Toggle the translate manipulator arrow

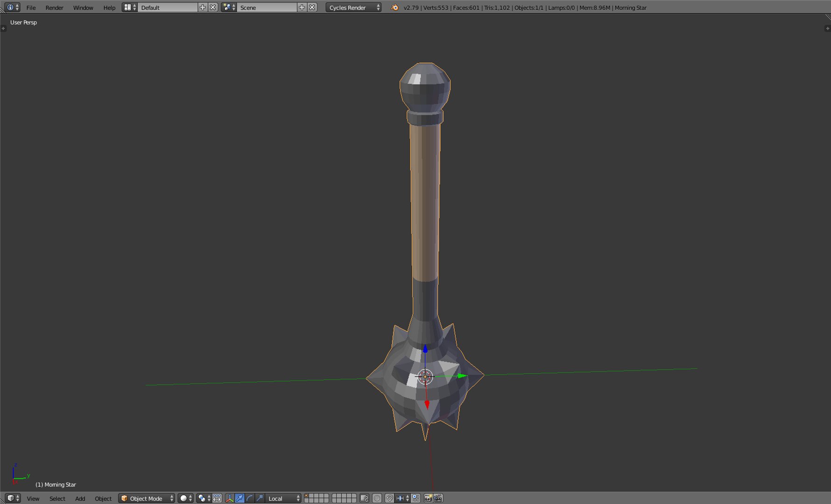pos(239,498)
